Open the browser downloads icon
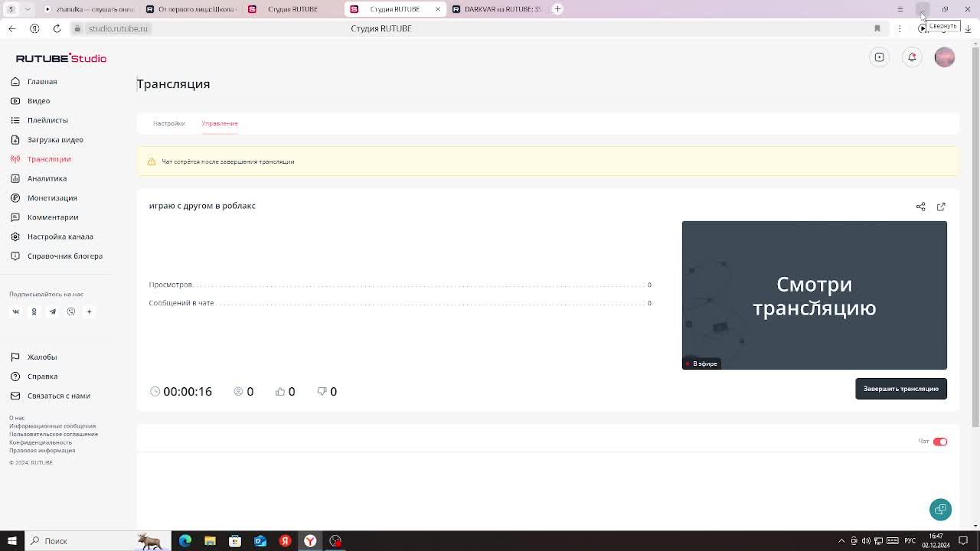 968,28
